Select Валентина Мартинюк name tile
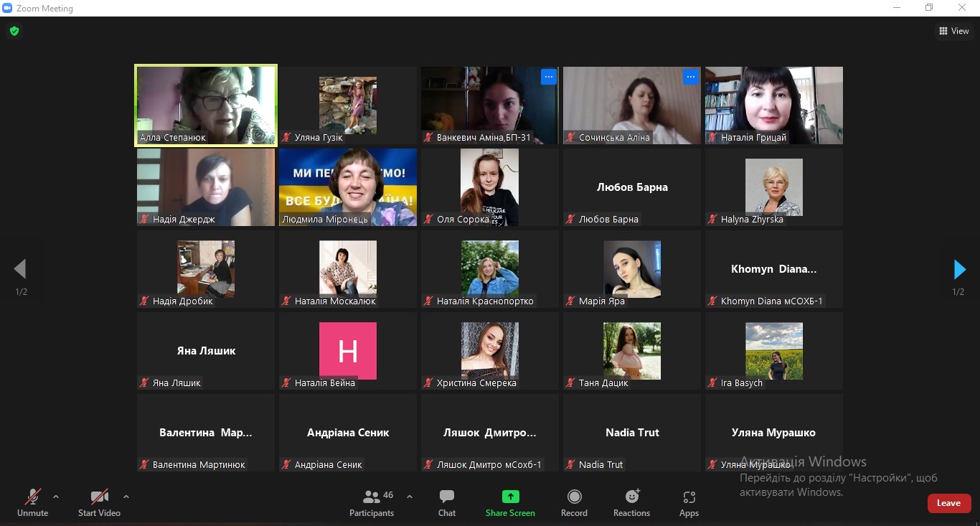The width and height of the screenshot is (980, 526). click(206, 433)
